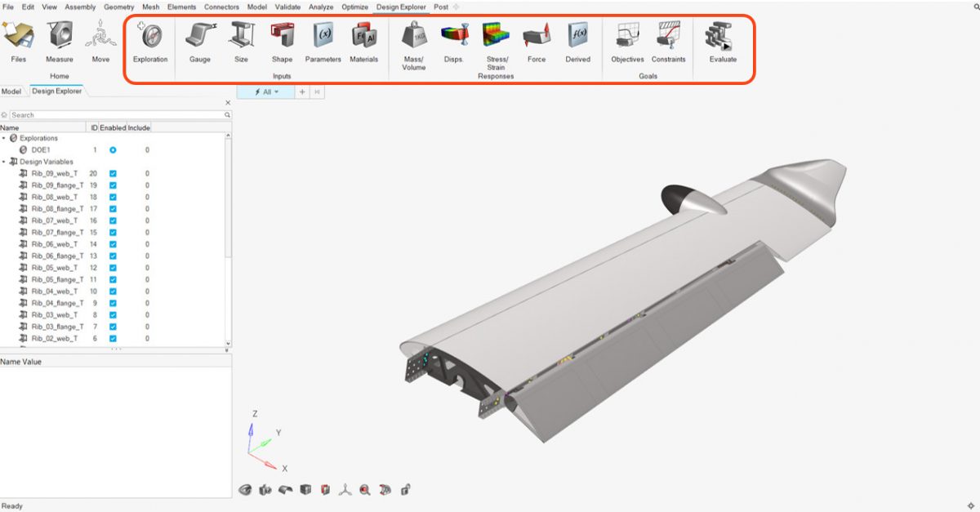Click the Measure tool icon

click(x=59, y=37)
